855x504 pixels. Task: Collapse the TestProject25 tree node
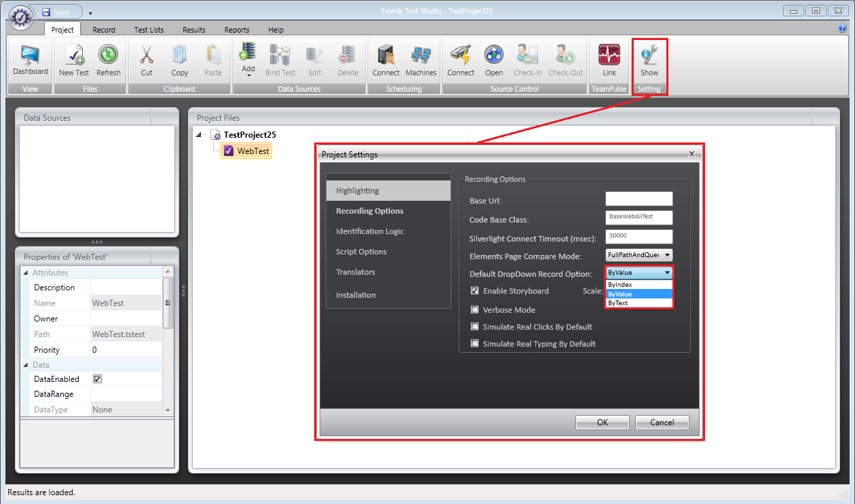coord(199,135)
